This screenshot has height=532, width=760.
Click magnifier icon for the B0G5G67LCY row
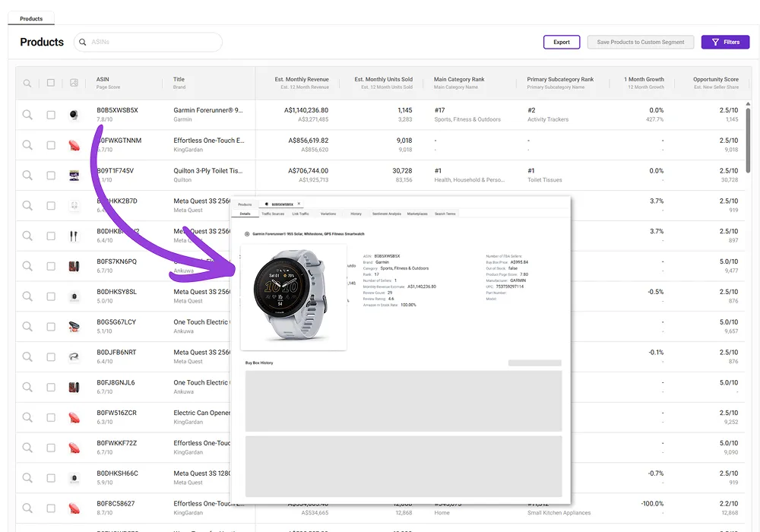[x=27, y=327]
